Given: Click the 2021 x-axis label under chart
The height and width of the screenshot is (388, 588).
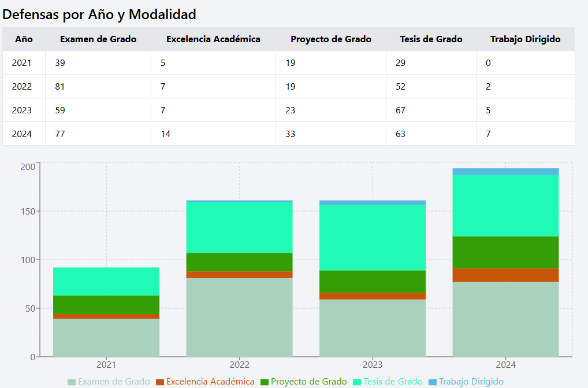Looking at the screenshot, I should [106, 364].
